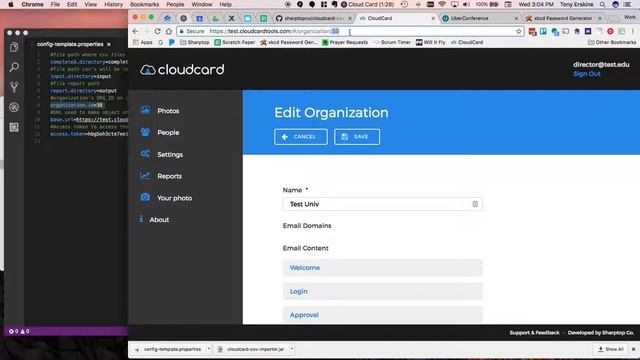The height and width of the screenshot is (360, 640).
Task: Open cloudcard-csv-importer.jar download options arrow
Action: pos(292,349)
